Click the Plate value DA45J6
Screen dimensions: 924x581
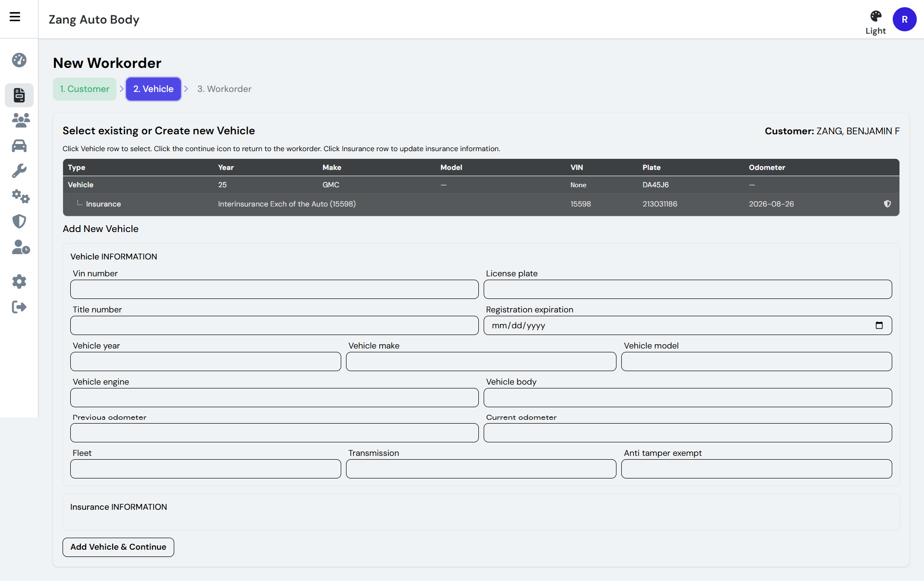(655, 185)
